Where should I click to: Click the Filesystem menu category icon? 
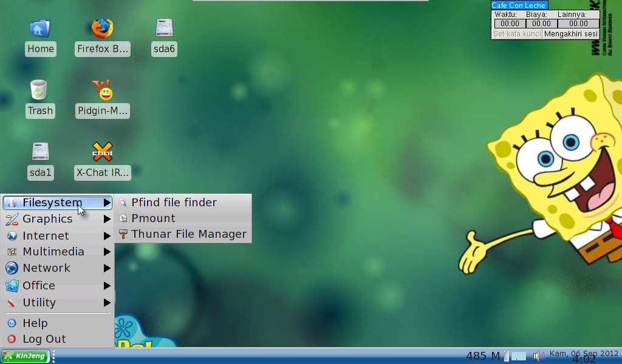[x=12, y=203]
